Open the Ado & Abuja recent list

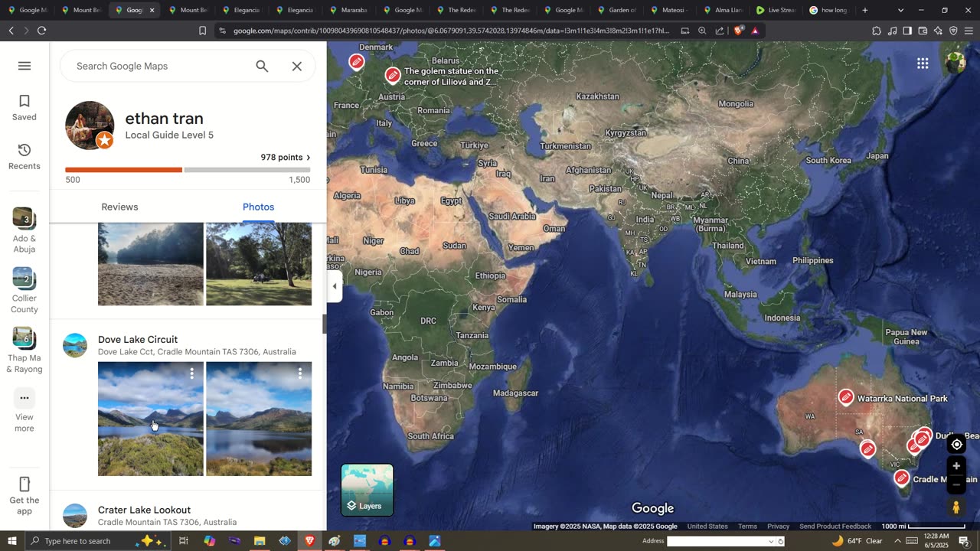[x=24, y=230]
